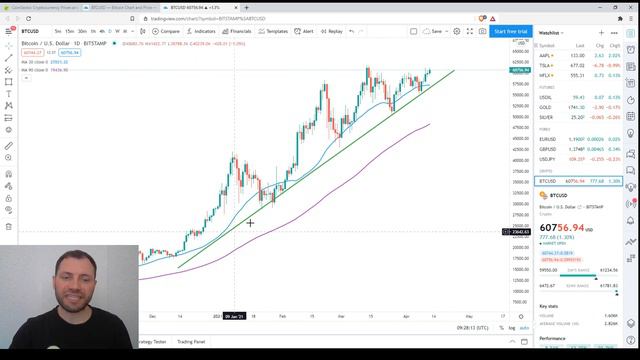Open the layout selection square icon
The height and width of the screenshot is (360, 640).
(x=413, y=31)
